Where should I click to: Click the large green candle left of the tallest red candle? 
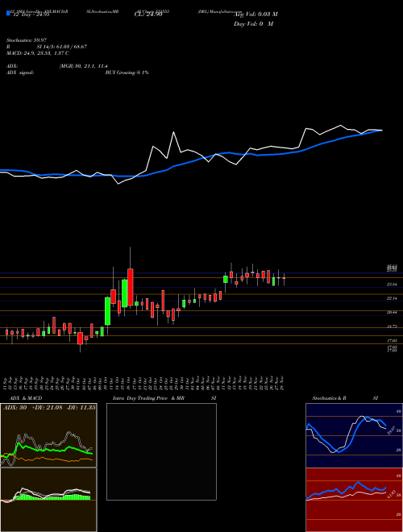[125, 293]
